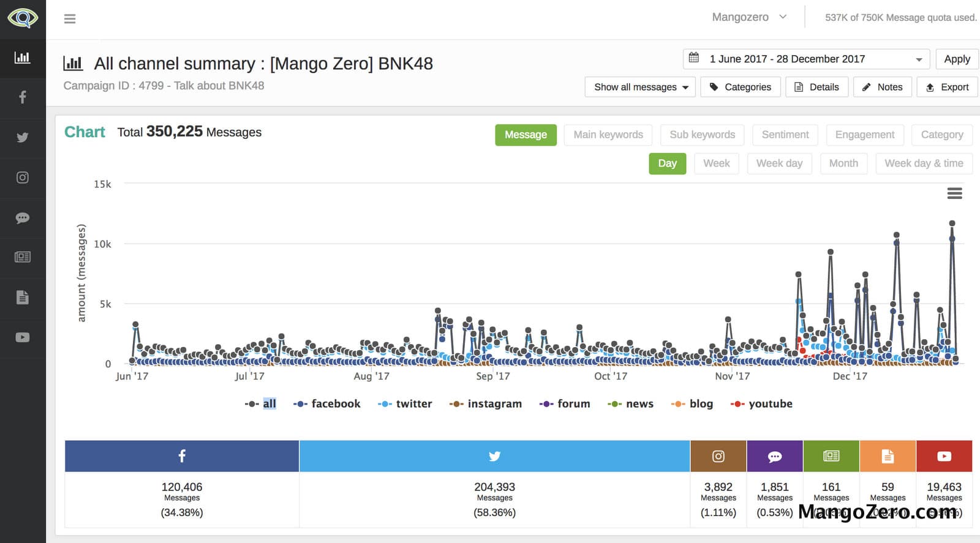Toggle the instagram series in legend
The width and height of the screenshot is (980, 543).
[x=485, y=404]
